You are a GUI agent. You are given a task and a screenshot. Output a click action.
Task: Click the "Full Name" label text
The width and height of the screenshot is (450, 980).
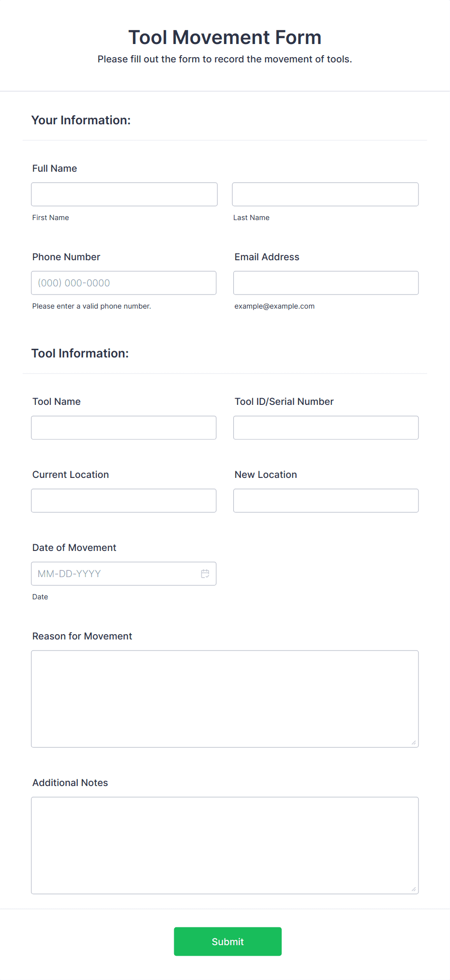55,168
